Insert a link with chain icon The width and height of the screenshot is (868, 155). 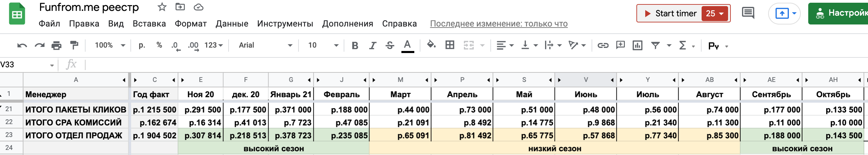coord(603,46)
